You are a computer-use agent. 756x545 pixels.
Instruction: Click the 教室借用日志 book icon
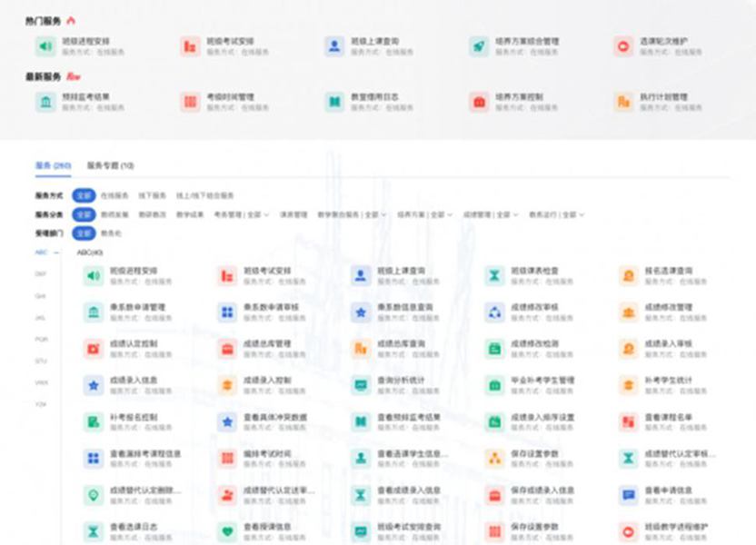(334, 102)
